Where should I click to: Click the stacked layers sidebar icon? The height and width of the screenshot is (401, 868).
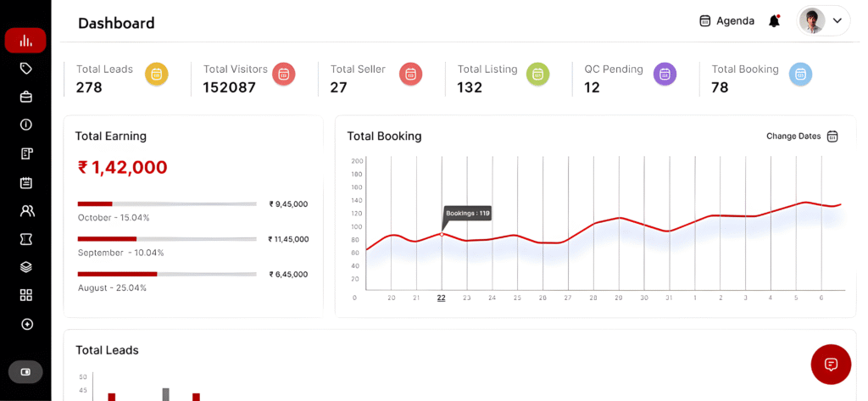(x=26, y=267)
